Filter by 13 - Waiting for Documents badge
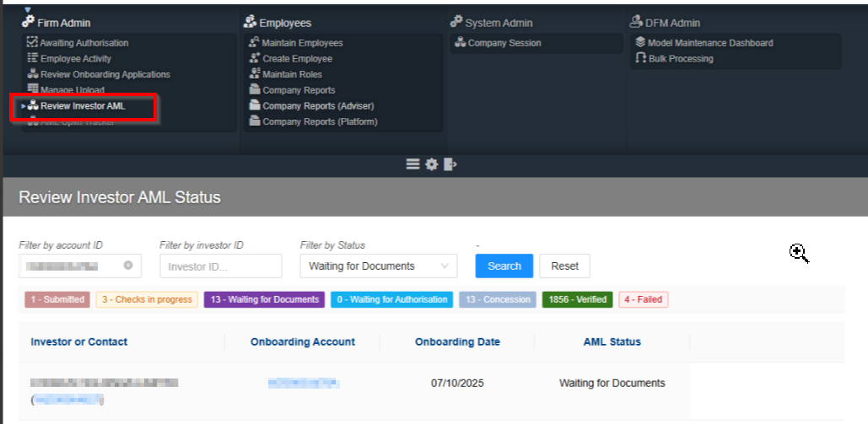This screenshot has height=424, width=868. [265, 299]
